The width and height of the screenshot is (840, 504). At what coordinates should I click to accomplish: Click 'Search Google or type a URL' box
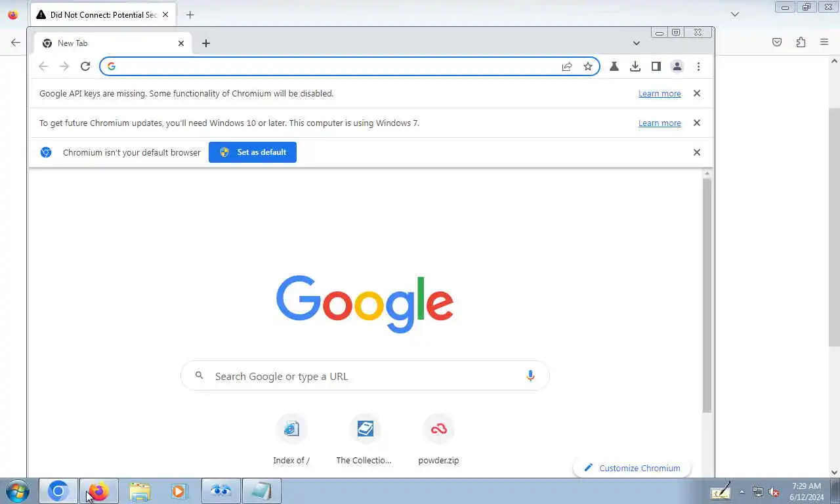(x=365, y=376)
